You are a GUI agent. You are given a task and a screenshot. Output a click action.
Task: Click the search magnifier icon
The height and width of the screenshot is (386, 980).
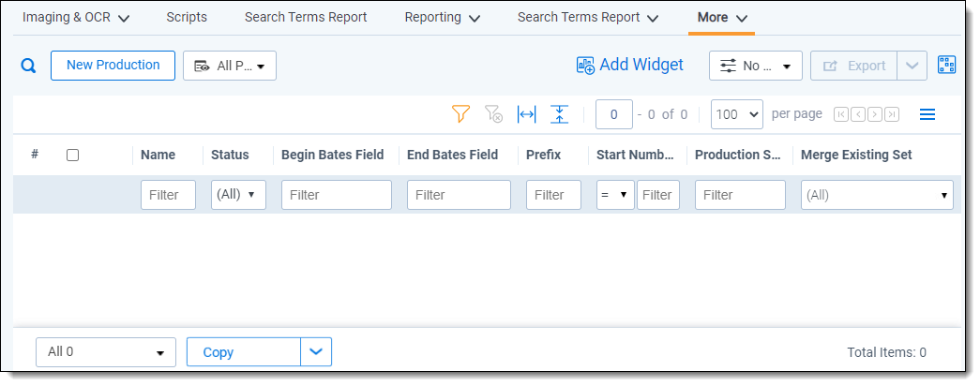[x=28, y=66]
